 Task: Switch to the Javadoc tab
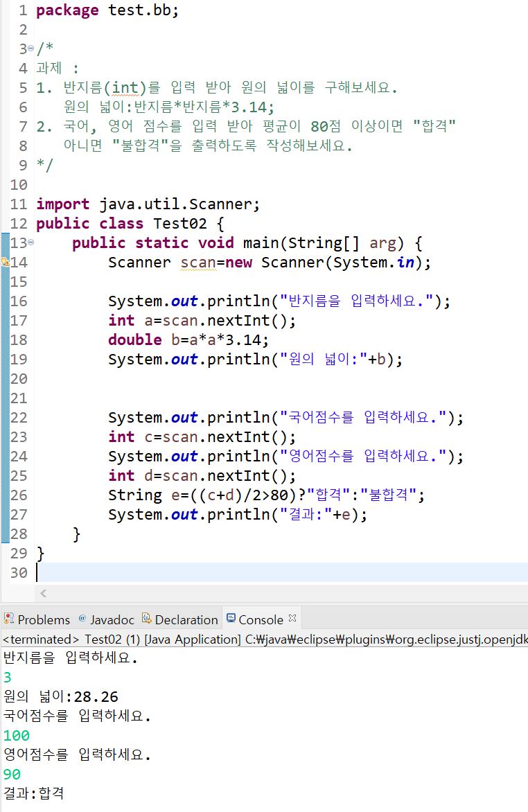[x=106, y=619]
